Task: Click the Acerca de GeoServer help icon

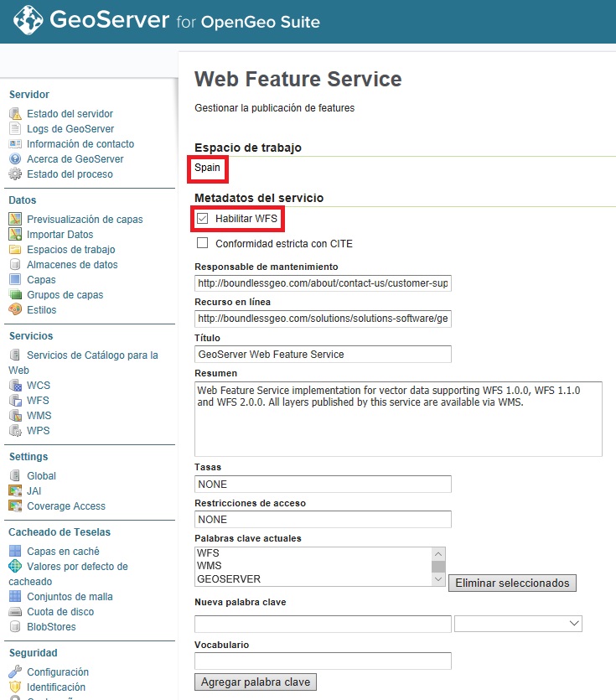Action: (15, 159)
